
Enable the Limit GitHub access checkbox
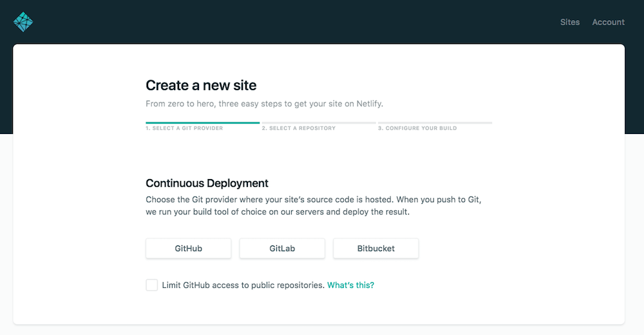pyautogui.click(x=152, y=285)
